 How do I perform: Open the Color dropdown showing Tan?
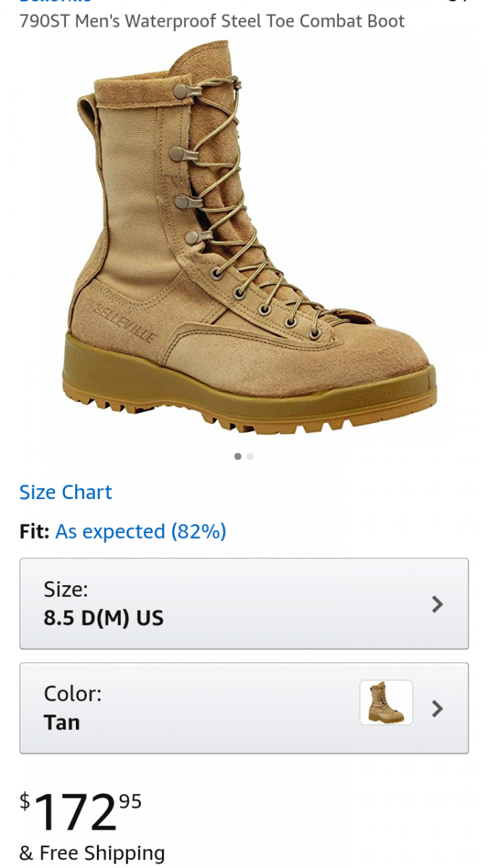click(x=244, y=708)
